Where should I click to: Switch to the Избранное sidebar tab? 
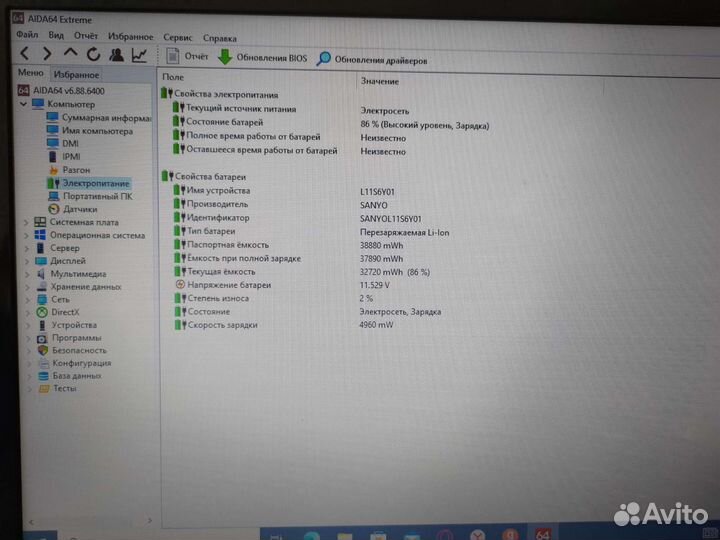pos(76,74)
